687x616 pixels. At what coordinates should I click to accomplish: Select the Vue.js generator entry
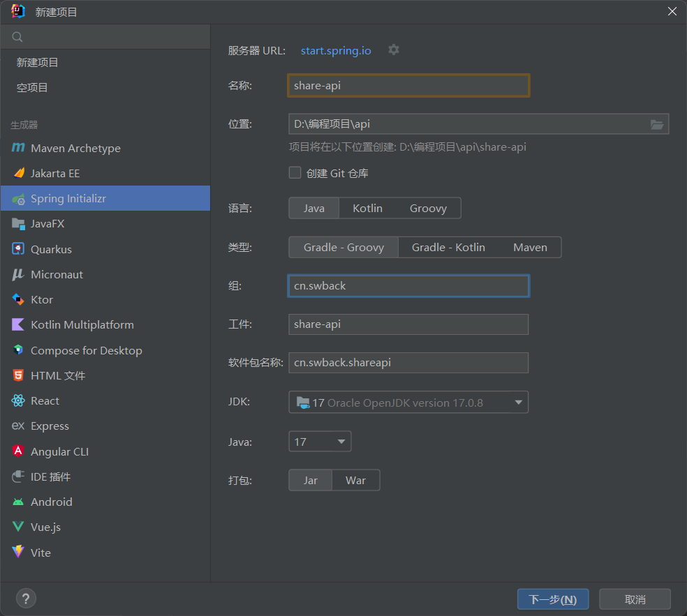105,527
